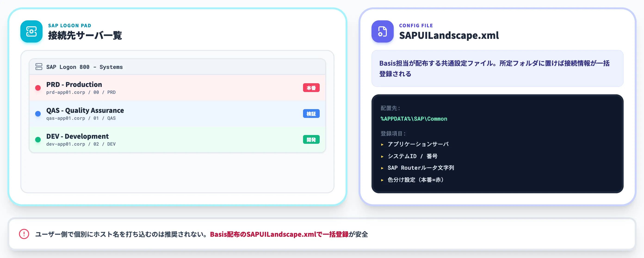644x258 pixels.
Task: Click the 配置先 label
Action: tap(390, 108)
